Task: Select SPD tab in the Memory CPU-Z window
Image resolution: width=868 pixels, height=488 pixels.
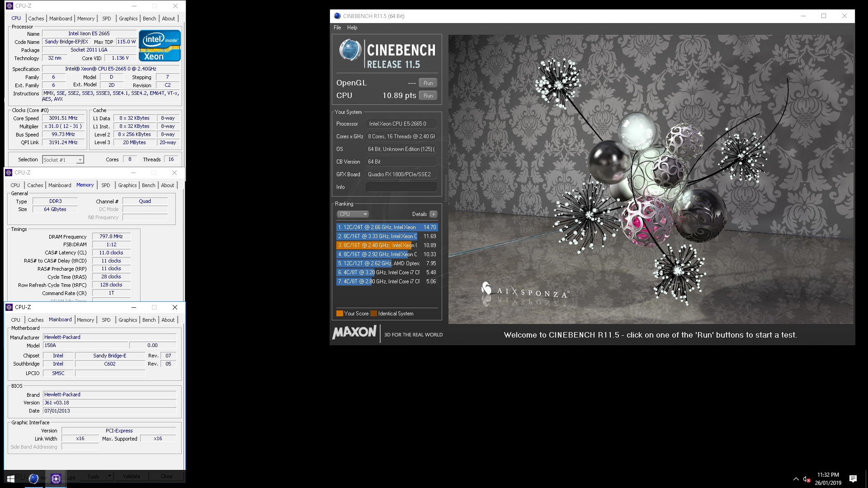Action: click(x=106, y=185)
